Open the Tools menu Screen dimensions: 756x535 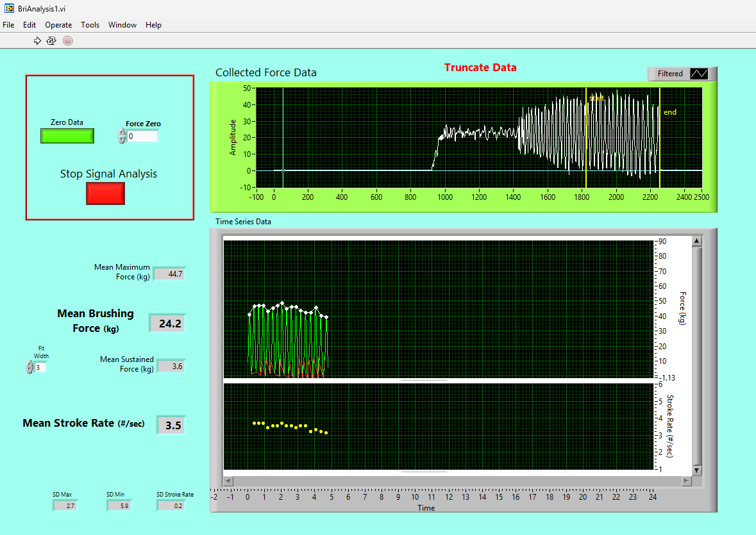coord(90,25)
